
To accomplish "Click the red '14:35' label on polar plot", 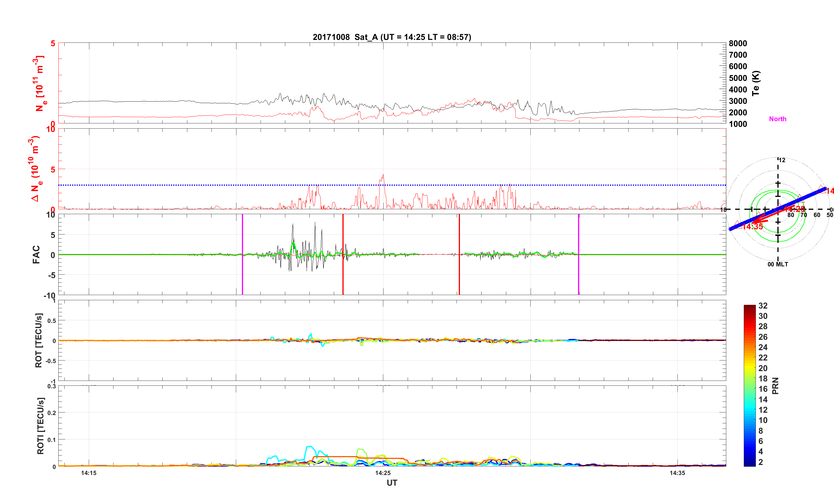I will pyautogui.click(x=753, y=227).
